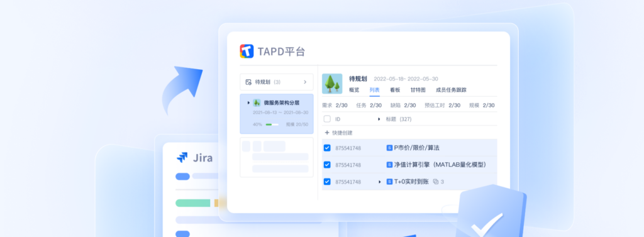Screen dimensions: 644x237
Task: Click ID 875541748 in the T+0实时到账 row
Action: (348, 182)
